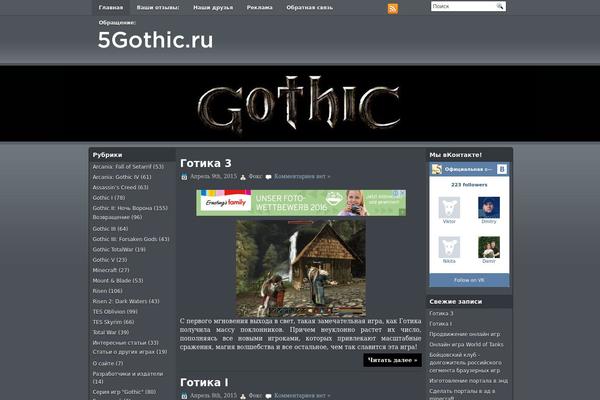Screen dimensions: 600x400
Task: Open the Фокс author link under Готика 3
Action: 255,176
